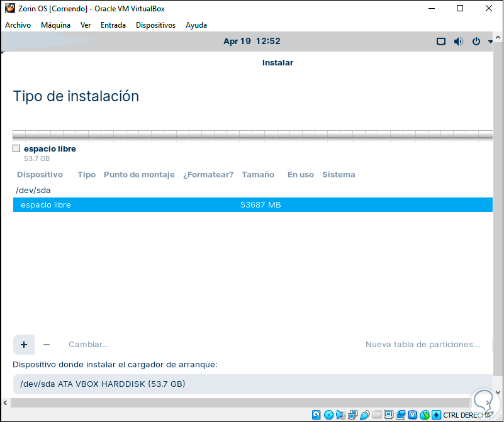This screenshot has height=422, width=504.
Task: Open the Máquina menu
Action: 55,25
